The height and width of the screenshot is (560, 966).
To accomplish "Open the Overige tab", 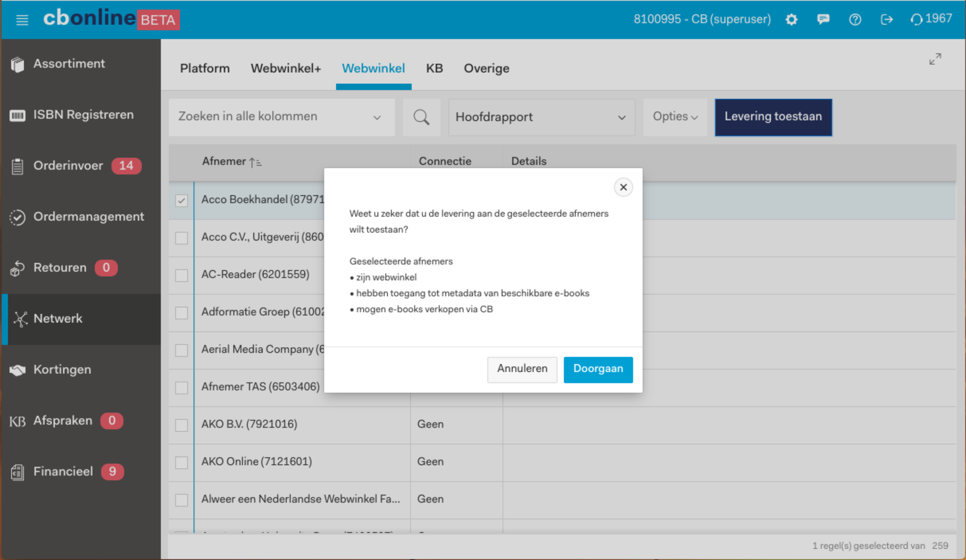I will tap(486, 69).
